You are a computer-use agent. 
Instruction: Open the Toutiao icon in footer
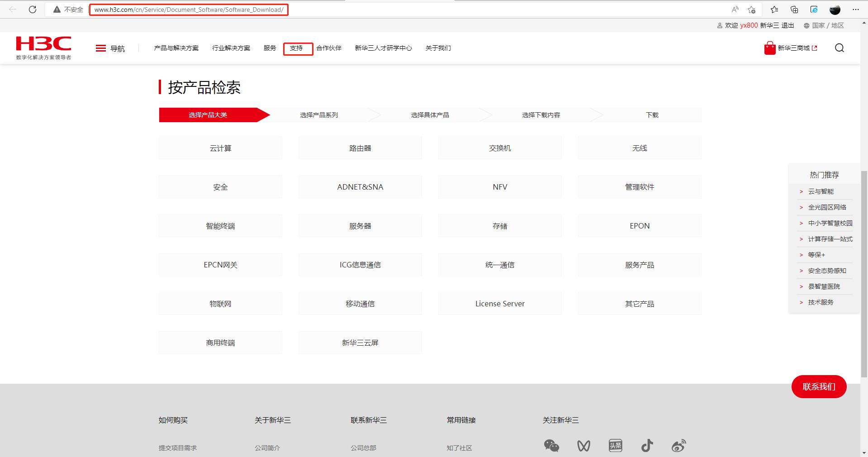pos(615,446)
